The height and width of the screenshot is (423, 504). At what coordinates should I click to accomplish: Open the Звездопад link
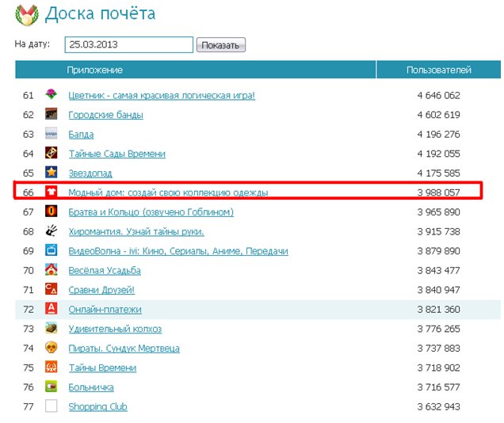click(x=90, y=173)
